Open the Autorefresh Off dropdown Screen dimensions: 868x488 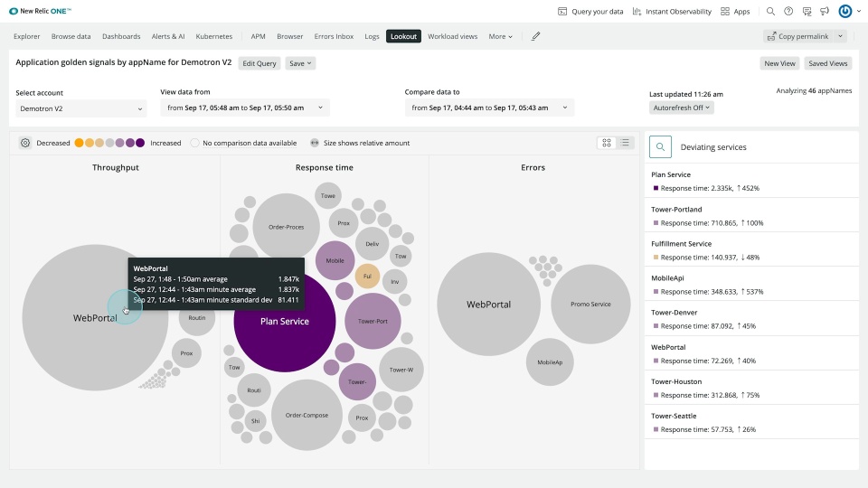[682, 108]
